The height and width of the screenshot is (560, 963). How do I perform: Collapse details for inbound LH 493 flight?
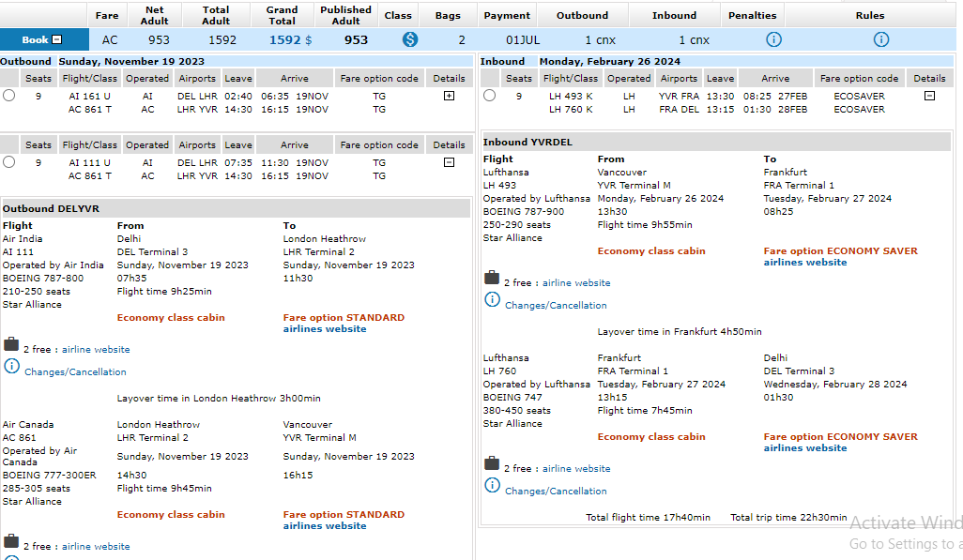[x=929, y=96]
